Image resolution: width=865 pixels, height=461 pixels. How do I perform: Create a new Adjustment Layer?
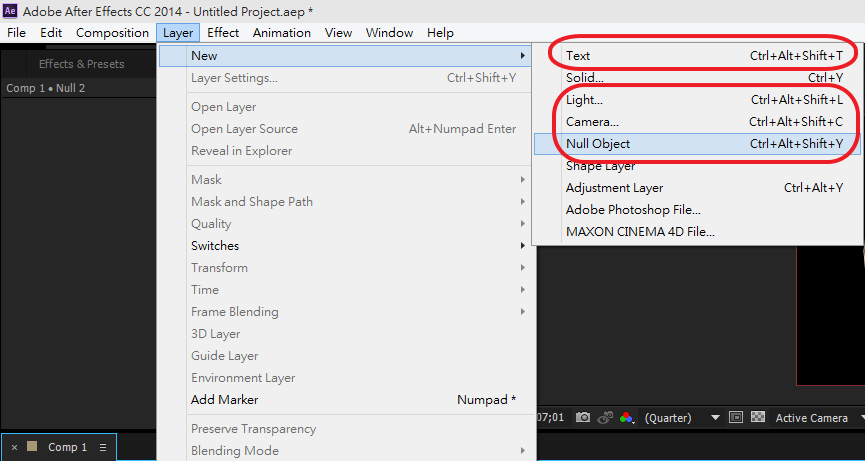(697, 188)
